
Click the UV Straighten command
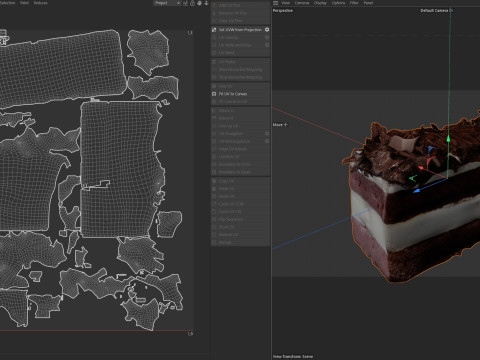click(x=231, y=133)
